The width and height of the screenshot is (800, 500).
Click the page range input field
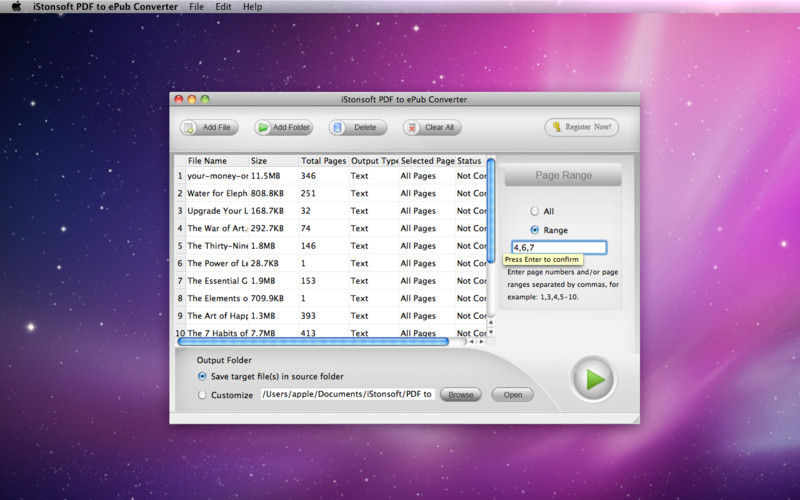558,247
